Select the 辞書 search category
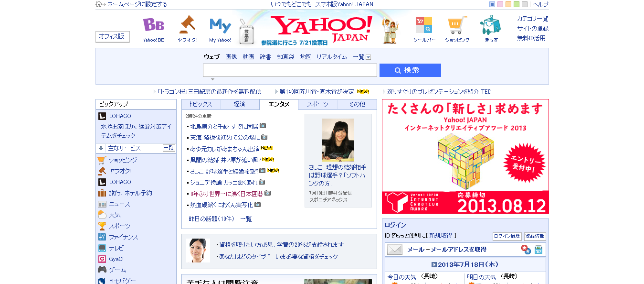 point(265,57)
